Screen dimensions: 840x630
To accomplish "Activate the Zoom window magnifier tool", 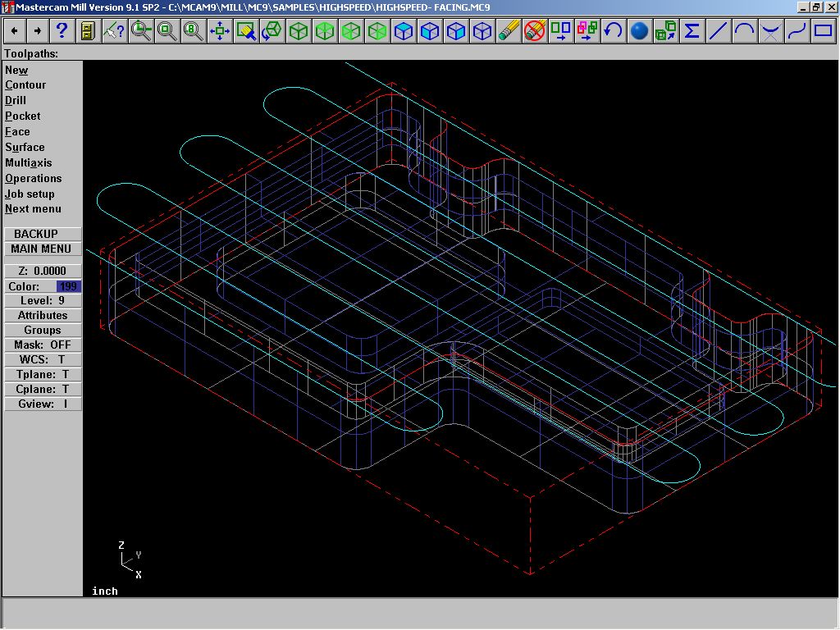I will [141, 31].
